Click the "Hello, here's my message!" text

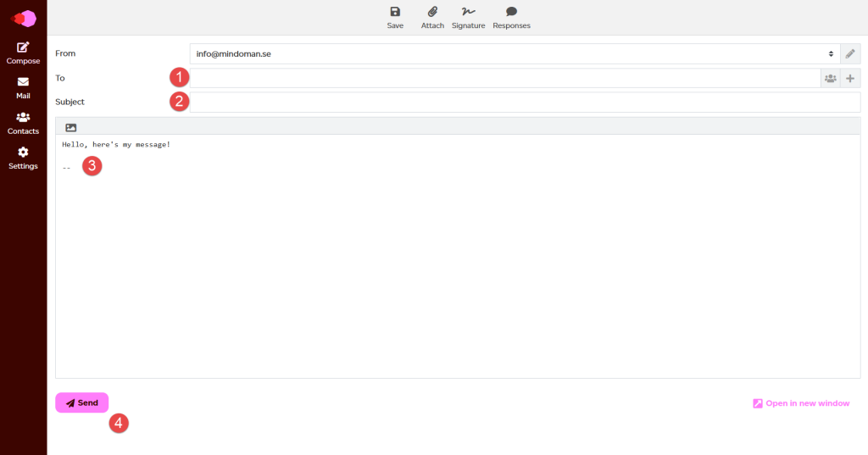click(116, 145)
